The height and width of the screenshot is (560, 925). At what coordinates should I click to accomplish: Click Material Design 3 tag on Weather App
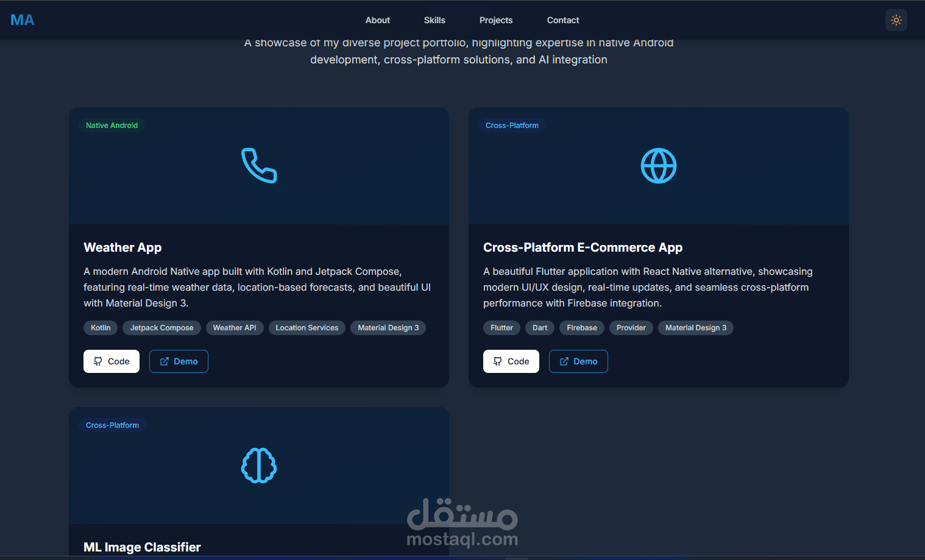pos(388,328)
